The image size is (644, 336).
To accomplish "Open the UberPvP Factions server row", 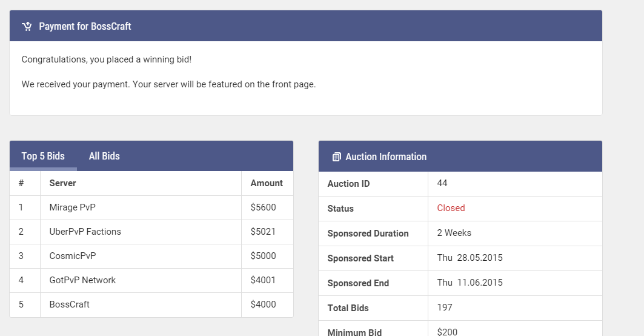I will (85, 232).
